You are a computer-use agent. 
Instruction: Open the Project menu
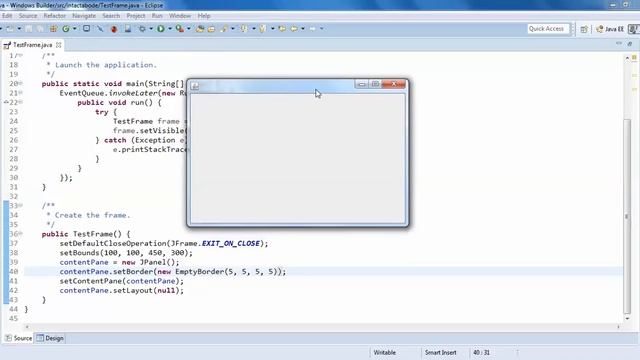point(136,16)
